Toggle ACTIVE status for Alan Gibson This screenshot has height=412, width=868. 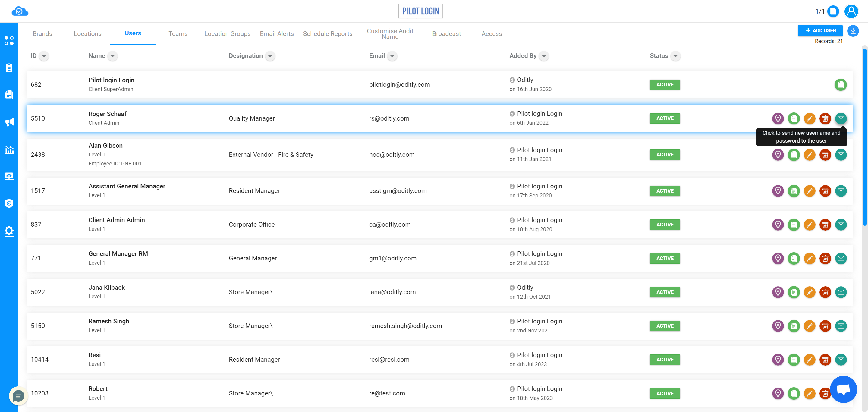click(665, 155)
